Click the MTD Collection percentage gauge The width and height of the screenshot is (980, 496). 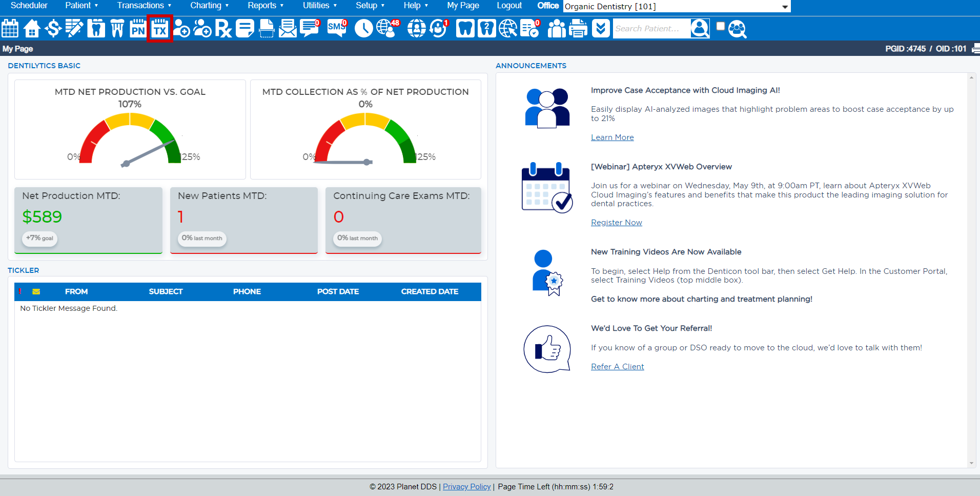[365, 138]
